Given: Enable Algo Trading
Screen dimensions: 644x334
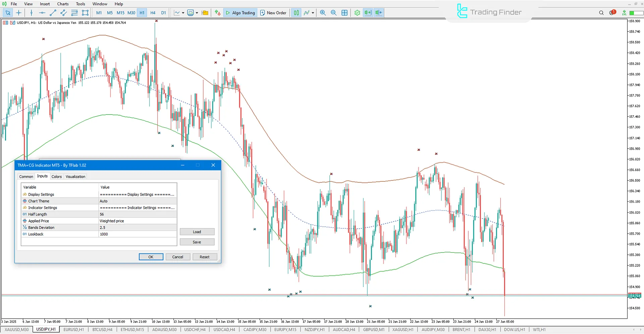Looking at the screenshot, I should [x=240, y=12].
